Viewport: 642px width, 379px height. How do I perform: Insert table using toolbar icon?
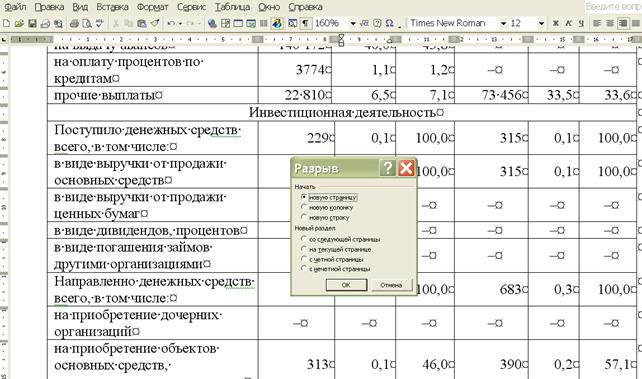tap(238, 24)
